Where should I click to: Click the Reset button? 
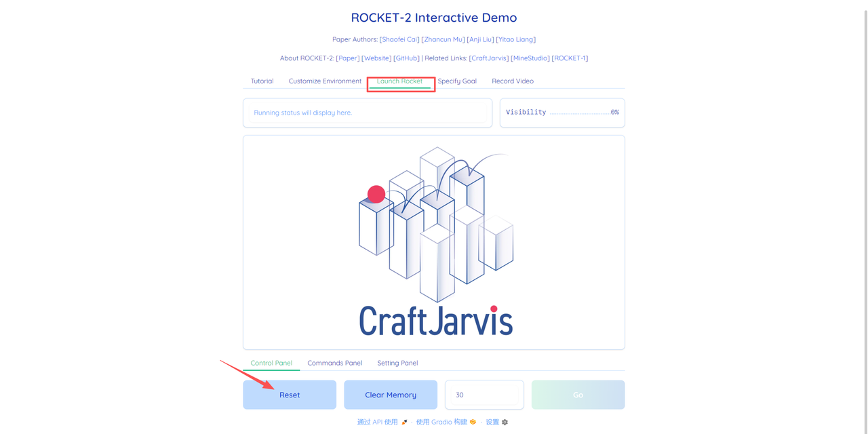pos(290,395)
